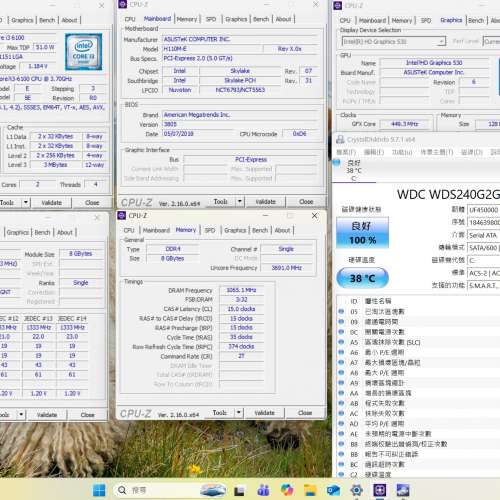Click status icon for SMART ID 05
Image resolution: width=500 pixels, height=500 pixels.
(x=341, y=311)
